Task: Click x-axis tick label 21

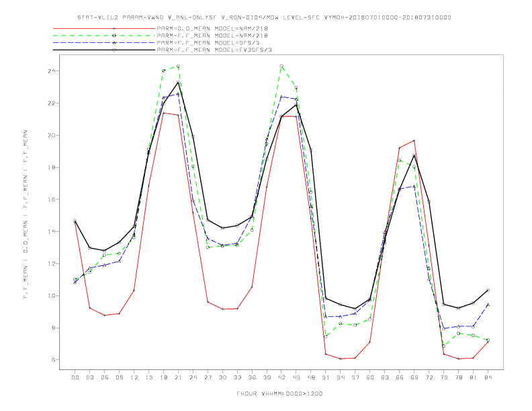Action: pyautogui.click(x=178, y=377)
